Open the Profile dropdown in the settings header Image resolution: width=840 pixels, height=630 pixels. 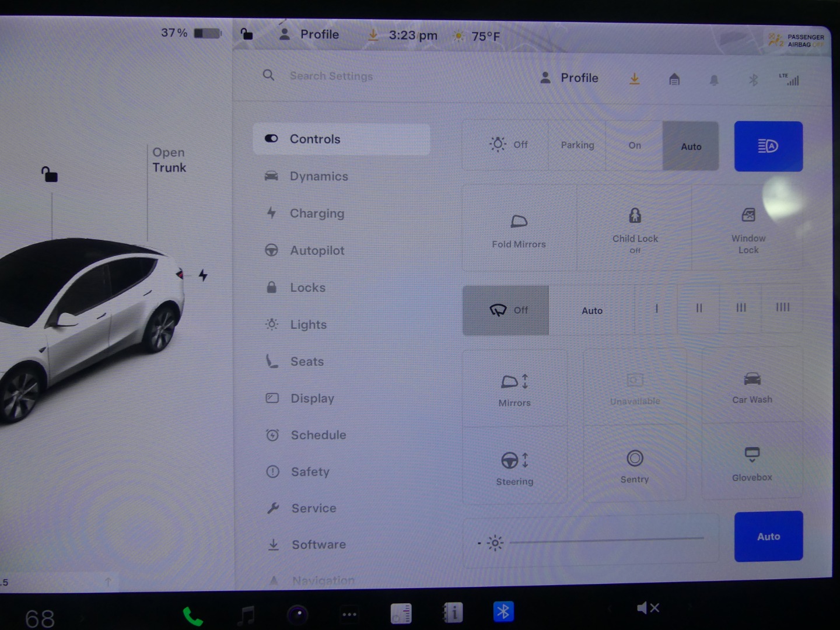click(570, 78)
